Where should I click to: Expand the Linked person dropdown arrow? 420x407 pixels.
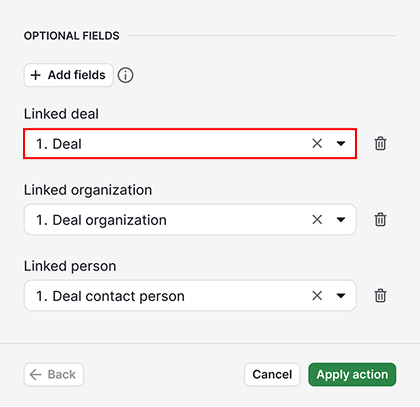(341, 296)
